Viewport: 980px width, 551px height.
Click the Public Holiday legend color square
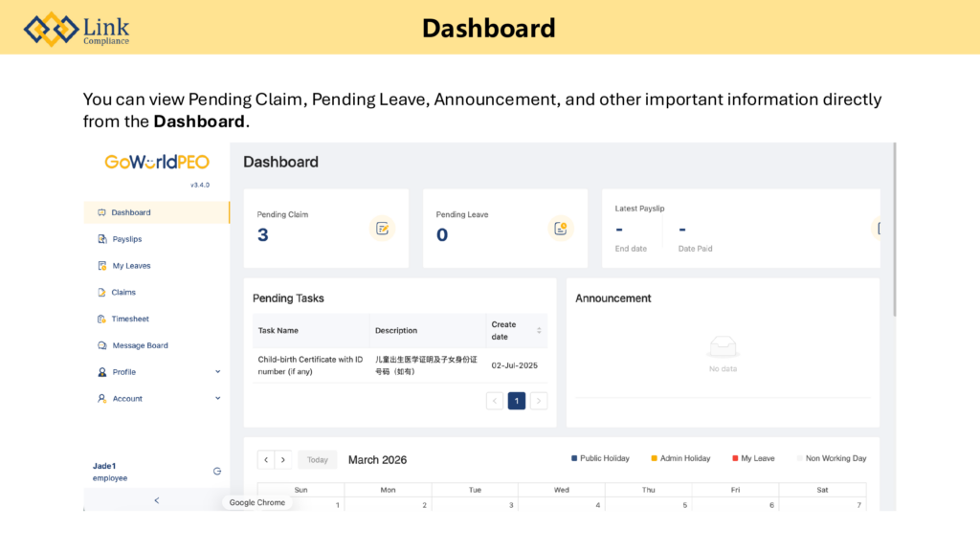574,458
